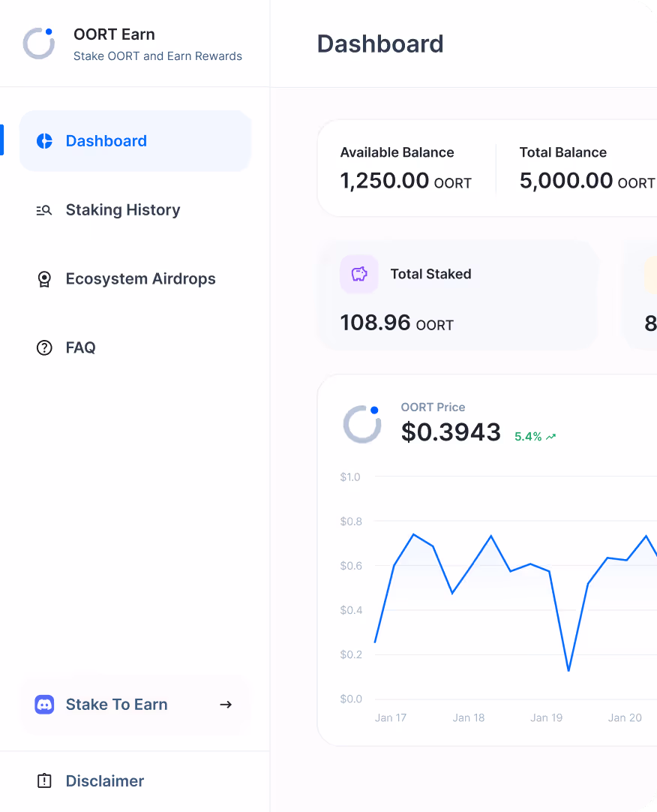657x812 pixels.
Task: Click the Disclaimer clipboard icon
Action: point(44,780)
